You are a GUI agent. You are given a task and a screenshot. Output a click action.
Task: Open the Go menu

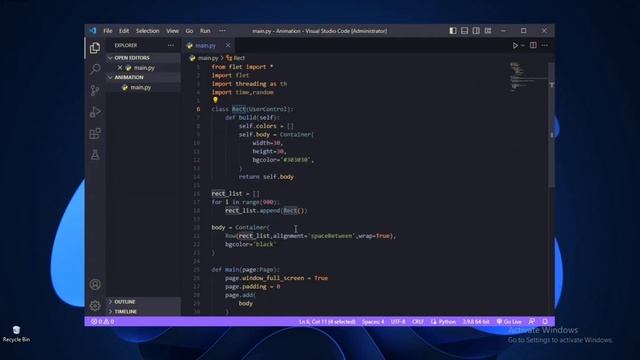click(x=189, y=31)
